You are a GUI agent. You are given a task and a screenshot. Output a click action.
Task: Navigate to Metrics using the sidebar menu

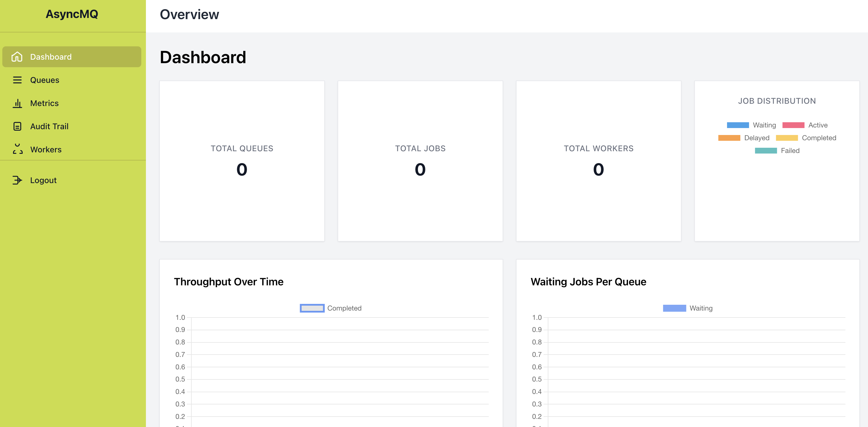tap(44, 103)
